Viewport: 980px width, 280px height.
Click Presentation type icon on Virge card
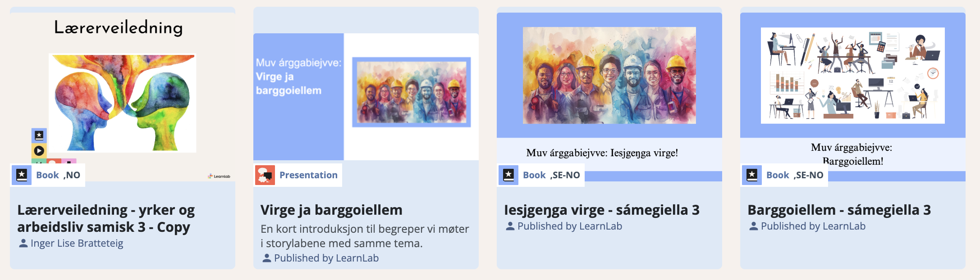265,175
